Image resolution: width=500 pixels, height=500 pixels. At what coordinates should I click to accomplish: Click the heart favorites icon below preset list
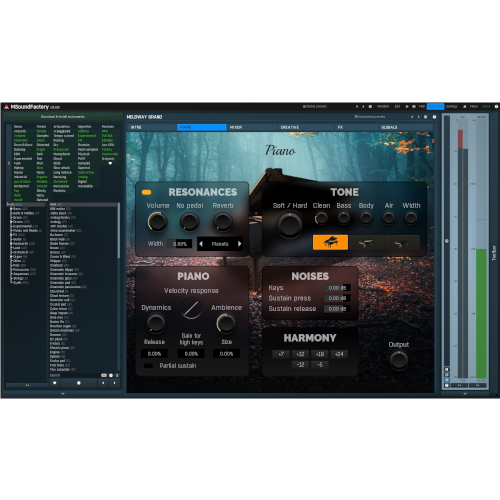[x=55, y=383]
